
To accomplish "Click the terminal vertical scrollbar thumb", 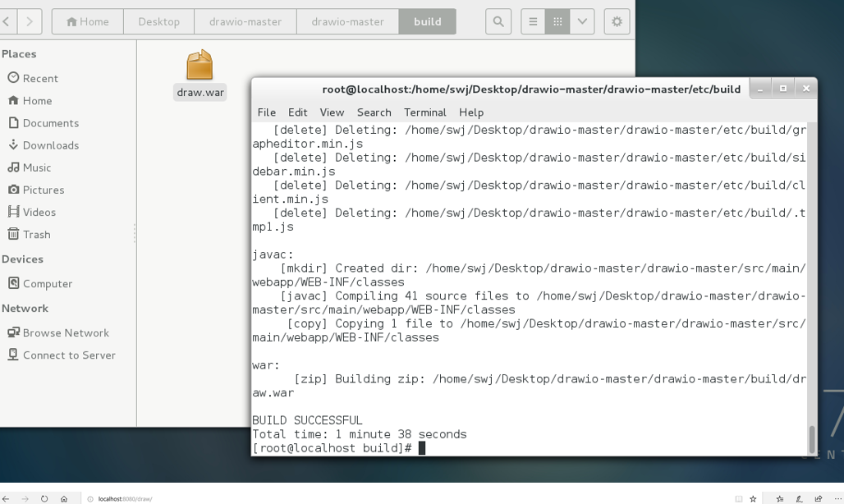I will click(812, 439).
